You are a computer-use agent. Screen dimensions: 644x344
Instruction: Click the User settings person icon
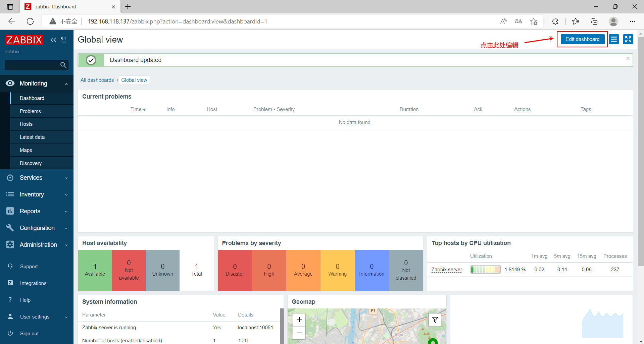coord(10,317)
